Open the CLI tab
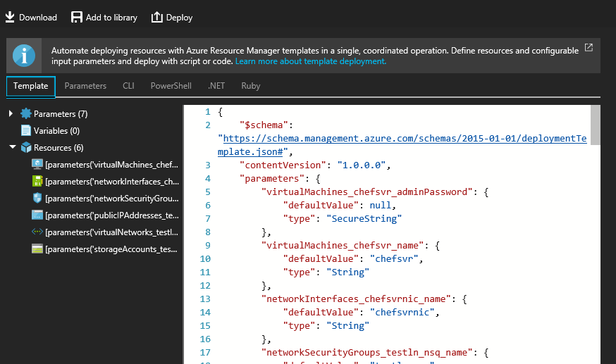Screen dimensions: 616x364 coord(128,86)
